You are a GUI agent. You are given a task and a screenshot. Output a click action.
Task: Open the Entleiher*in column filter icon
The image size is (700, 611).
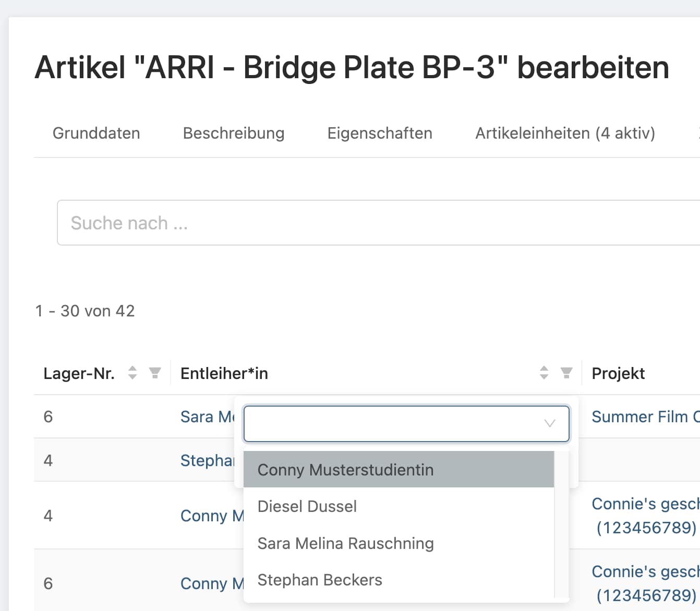coord(566,373)
